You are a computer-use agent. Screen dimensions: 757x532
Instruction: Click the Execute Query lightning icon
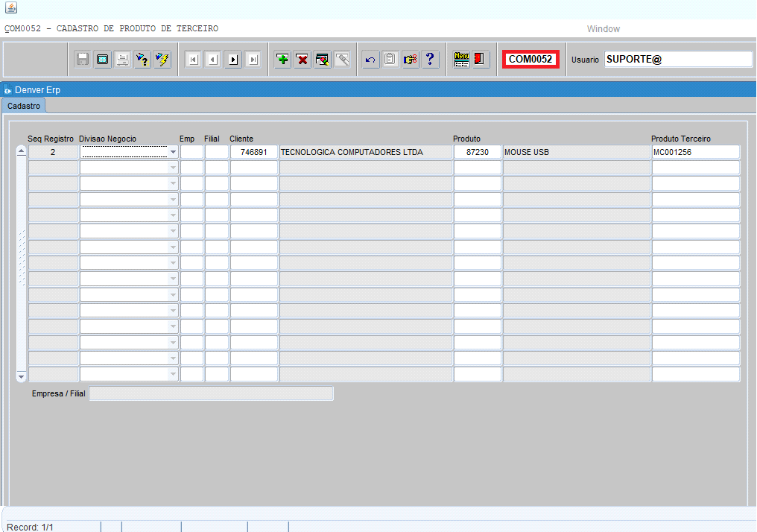pyautogui.click(x=162, y=60)
